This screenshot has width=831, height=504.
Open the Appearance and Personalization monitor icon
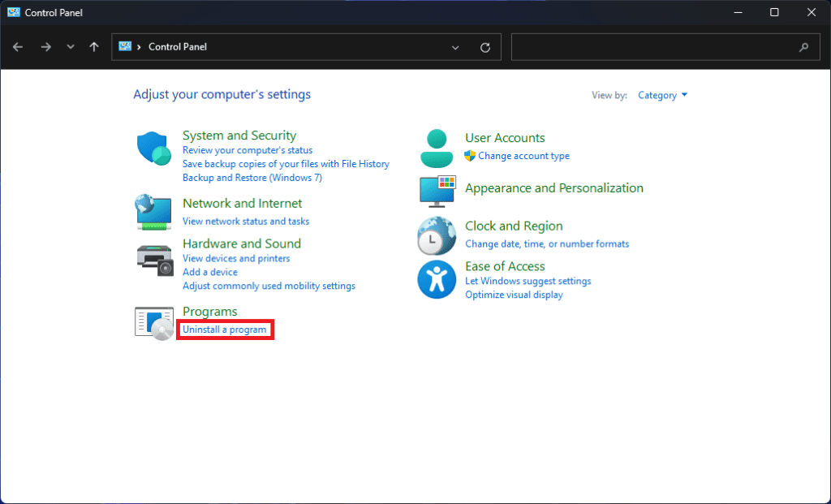[437, 191]
